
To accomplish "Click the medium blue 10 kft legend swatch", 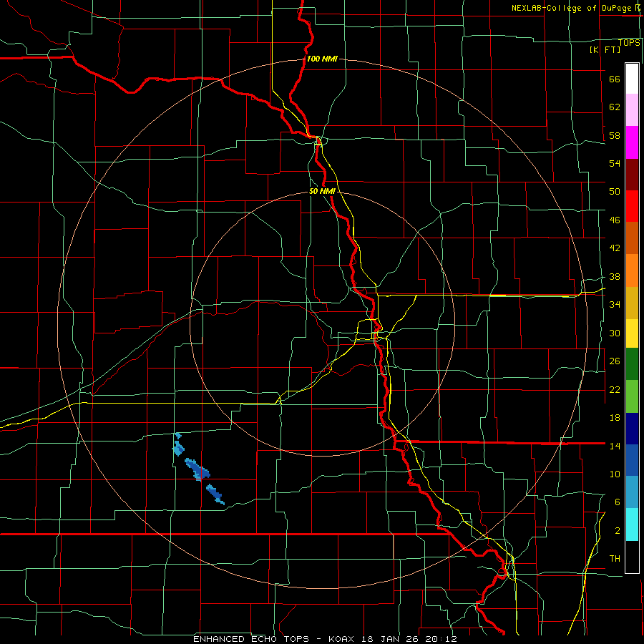I will [x=632, y=460].
